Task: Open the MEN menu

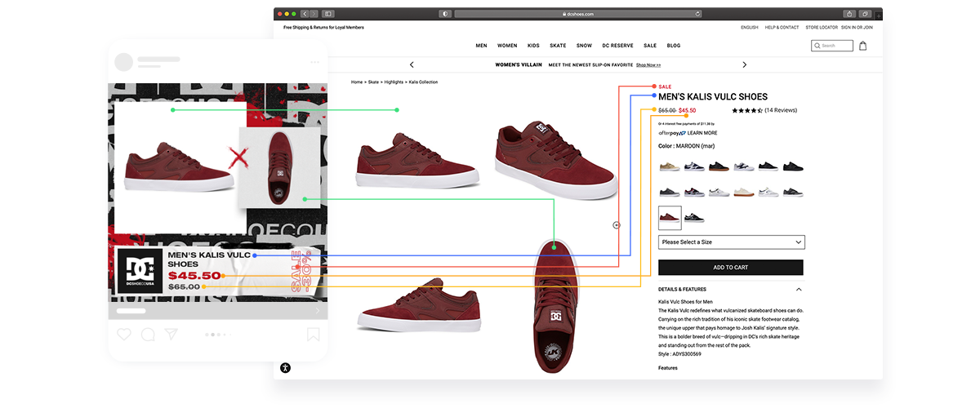Action: click(482, 46)
